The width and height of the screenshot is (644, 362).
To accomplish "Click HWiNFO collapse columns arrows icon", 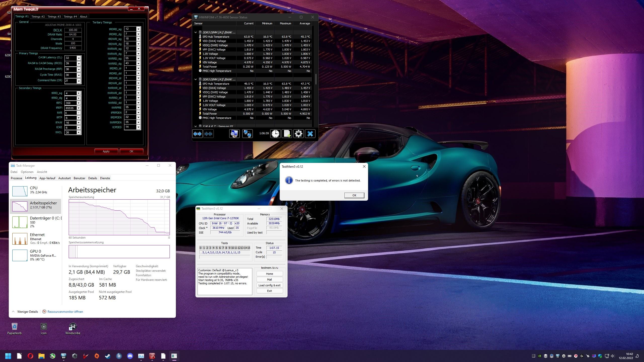I will point(208,134).
